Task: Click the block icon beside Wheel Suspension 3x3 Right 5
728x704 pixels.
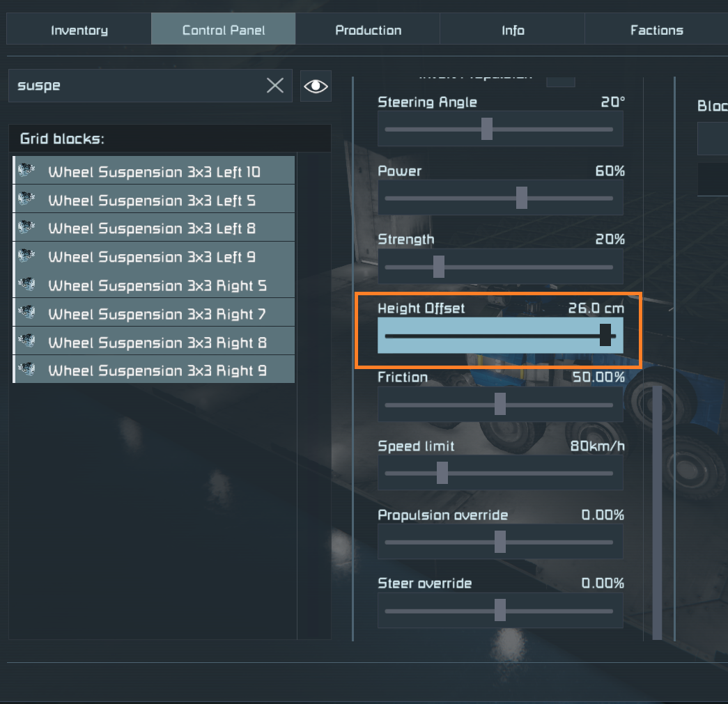Action: (27, 285)
